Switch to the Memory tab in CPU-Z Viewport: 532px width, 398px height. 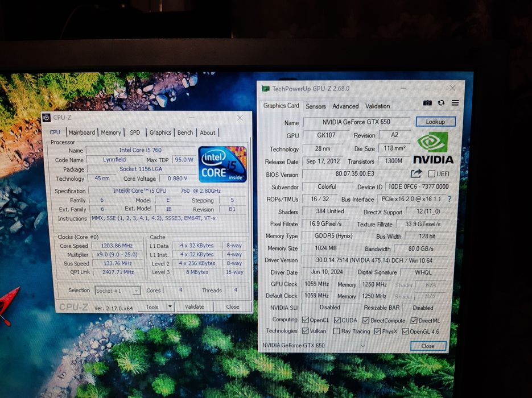tap(111, 132)
